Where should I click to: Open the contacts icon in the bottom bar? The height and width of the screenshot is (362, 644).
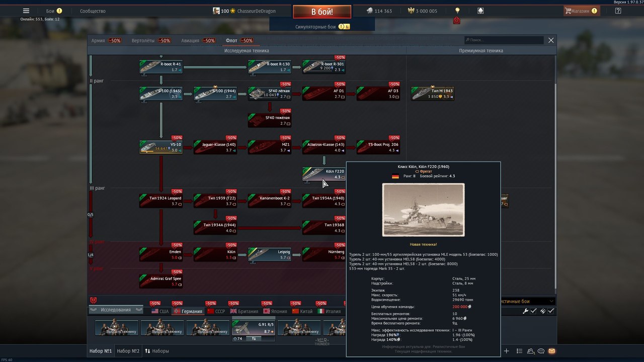point(531,351)
